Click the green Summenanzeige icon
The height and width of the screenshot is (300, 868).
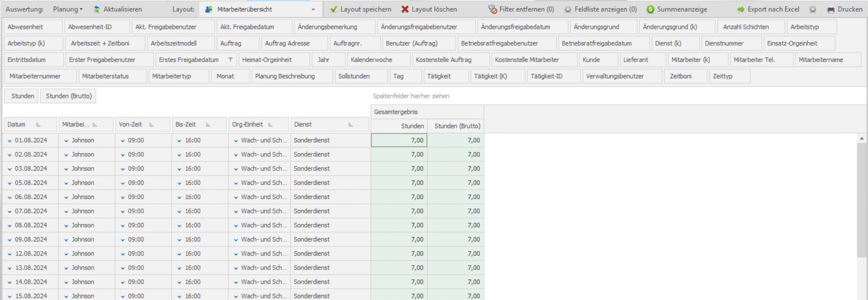tap(650, 9)
